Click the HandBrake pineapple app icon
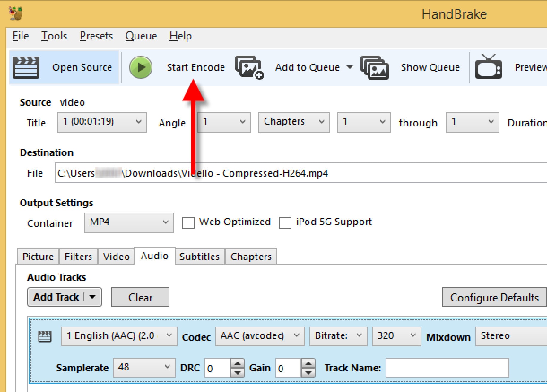 pos(16,14)
